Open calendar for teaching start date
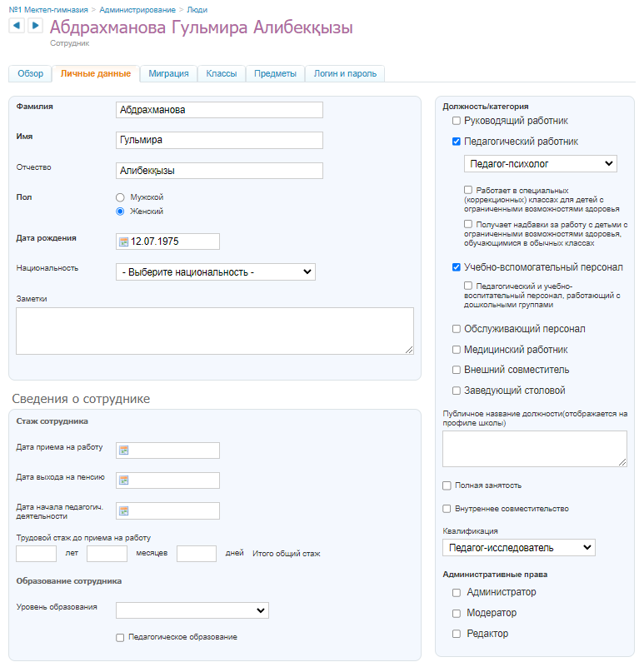 [x=123, y=510]
